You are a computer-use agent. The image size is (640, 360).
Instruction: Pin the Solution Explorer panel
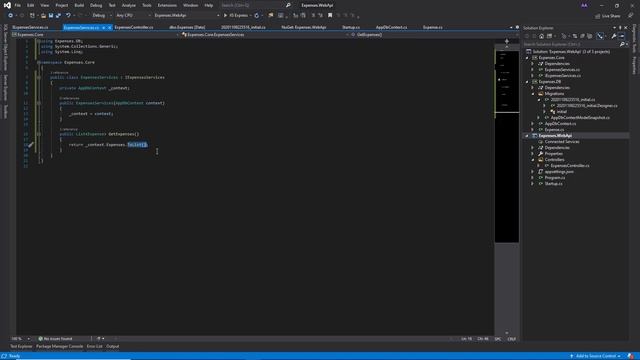pos(620,28)
